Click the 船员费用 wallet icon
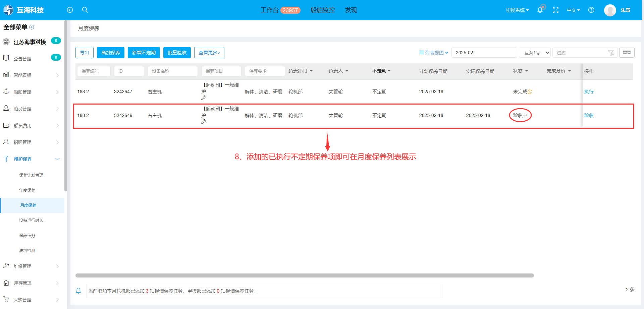This screenshot has width=644, height=309. pos(6,125)
